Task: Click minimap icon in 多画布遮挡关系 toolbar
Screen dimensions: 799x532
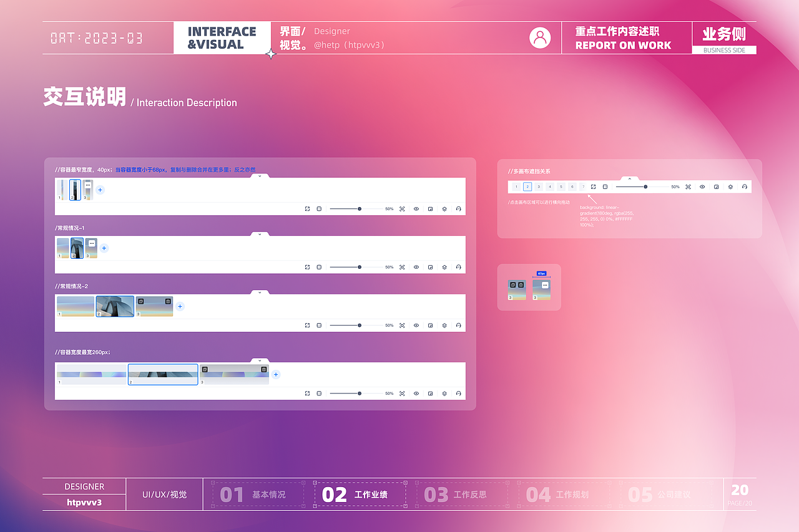Action: coord(717,186)
